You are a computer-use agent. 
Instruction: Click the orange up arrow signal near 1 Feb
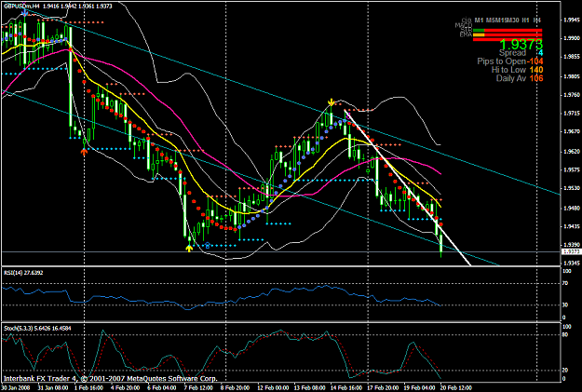[x=84, y=152]
